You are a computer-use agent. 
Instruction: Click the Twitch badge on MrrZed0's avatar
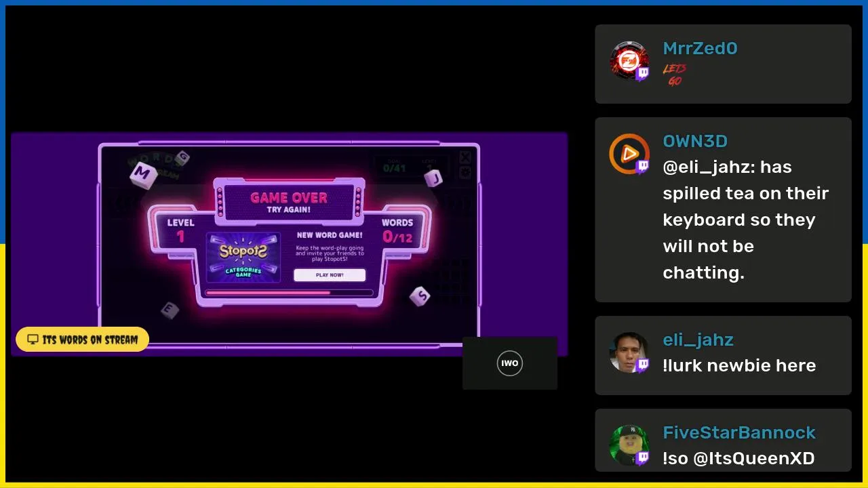click(642, 73)
